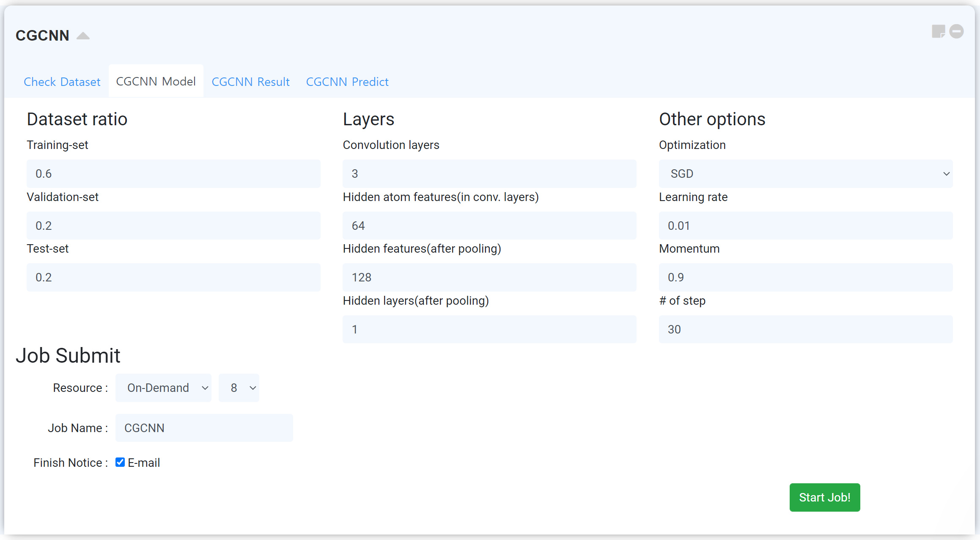
Task: Click the Job Name text field
Action: 204,428
